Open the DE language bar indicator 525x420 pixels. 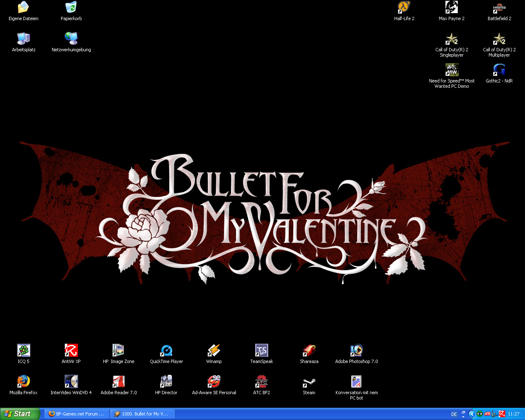tap(454, 414)
